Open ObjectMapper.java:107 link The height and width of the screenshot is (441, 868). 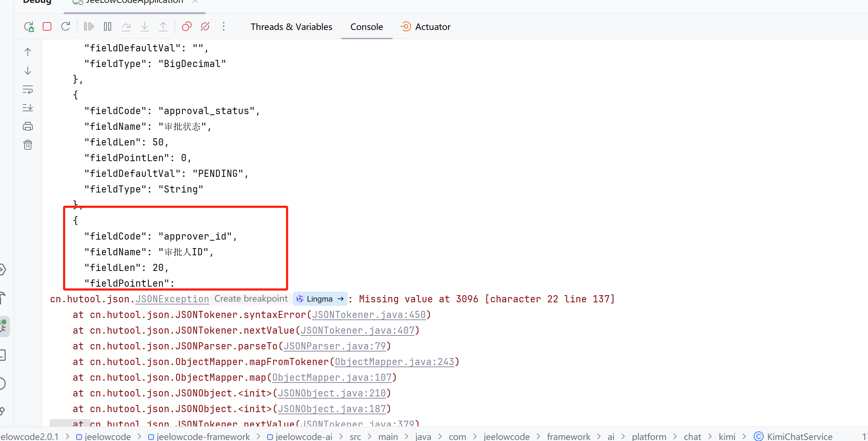coord(332,378)
